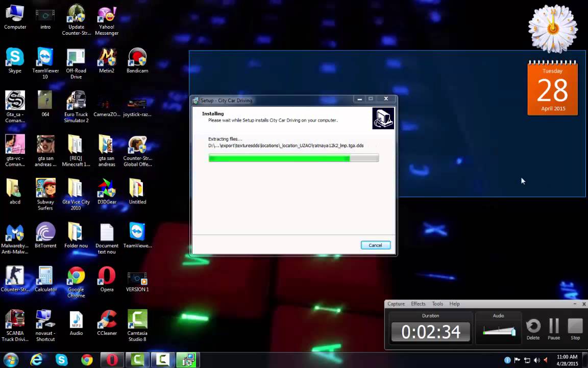Image resolution: width=588 pixels, height=368 pixels.
Task: Open Internet Explorer from the taskbar
Action: point(36,360)
